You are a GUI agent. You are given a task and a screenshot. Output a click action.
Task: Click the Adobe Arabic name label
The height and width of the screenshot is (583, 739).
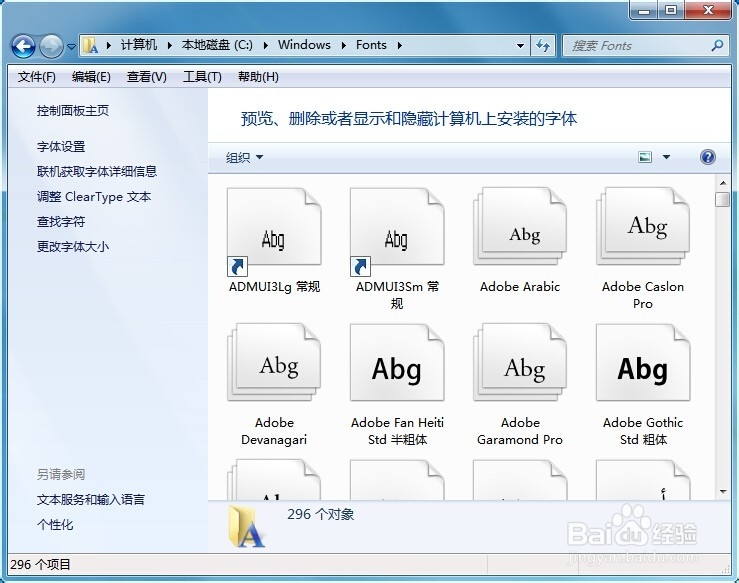520,287
